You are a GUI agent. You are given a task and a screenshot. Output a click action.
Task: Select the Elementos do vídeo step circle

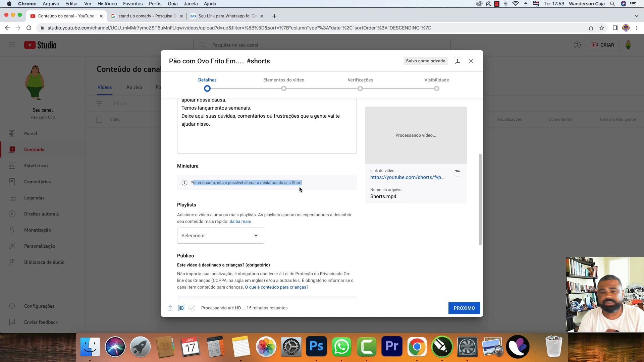(284, 88)
